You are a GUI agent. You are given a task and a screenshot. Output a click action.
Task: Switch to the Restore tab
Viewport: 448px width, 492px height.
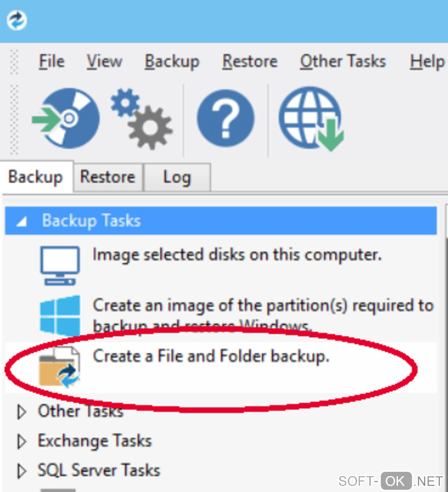108,177
